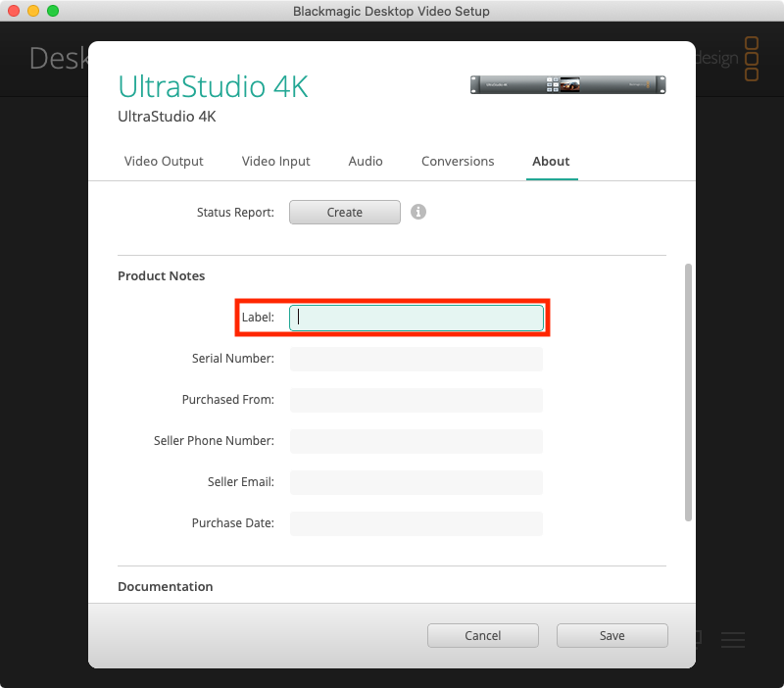This screenshot has width=784, height=688.
Task: Click the UltraStudio 4K teal title
Action: 213,86
